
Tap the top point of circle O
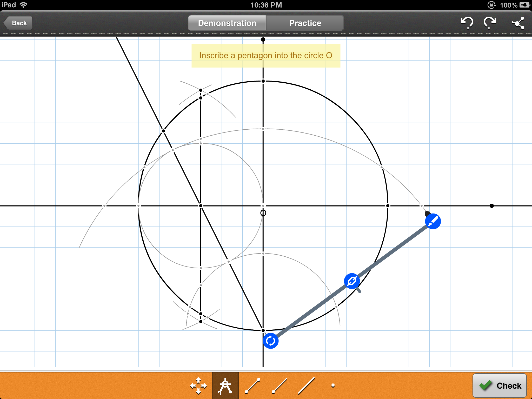click(x=263, y=81)
